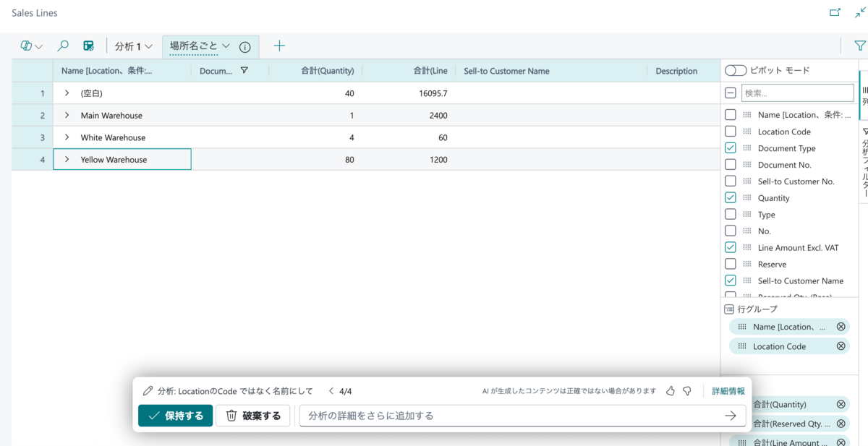The width and height of the screenshot is (868, 446).
Task: Check the Name [Location field checkbox
Action: click(731, 115)
